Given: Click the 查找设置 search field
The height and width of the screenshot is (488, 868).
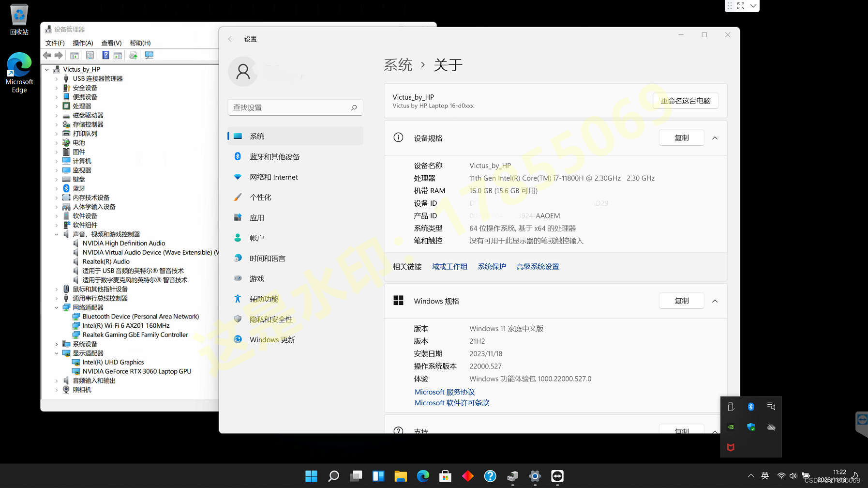Looking at the screenshot, I should [x=295, y=107].
